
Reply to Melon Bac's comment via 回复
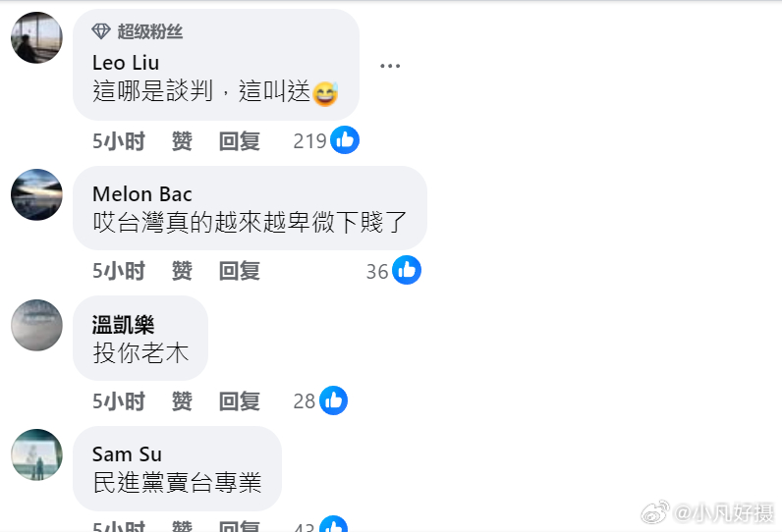coord(240,271)
